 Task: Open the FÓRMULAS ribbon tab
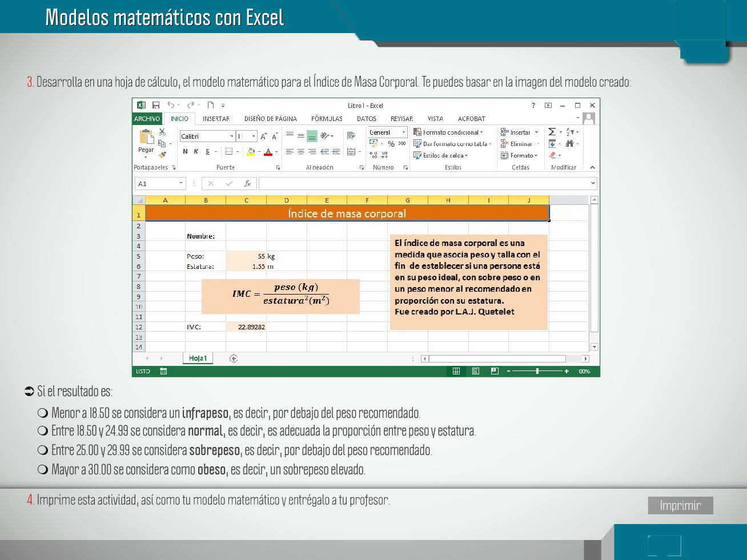(x=327, y=119)
